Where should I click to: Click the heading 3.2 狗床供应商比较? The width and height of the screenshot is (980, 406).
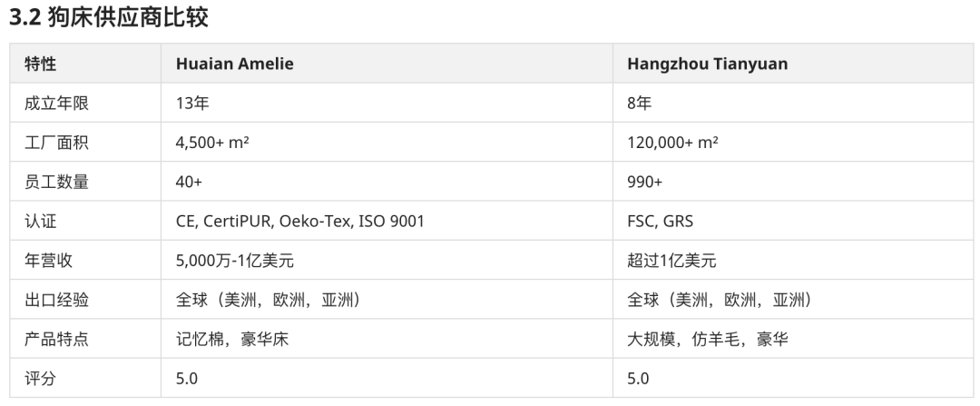109,17
